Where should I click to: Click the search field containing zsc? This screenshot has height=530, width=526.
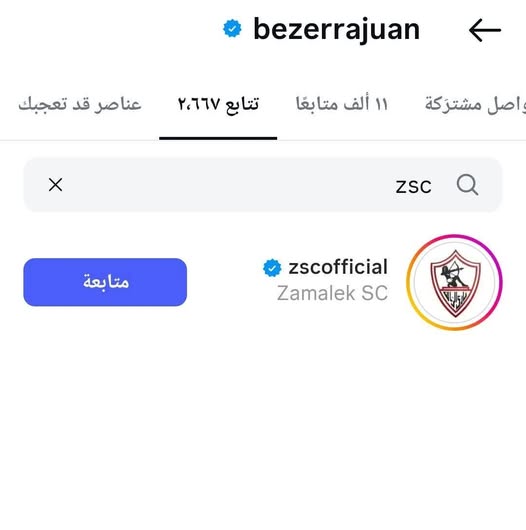(263, 185)
